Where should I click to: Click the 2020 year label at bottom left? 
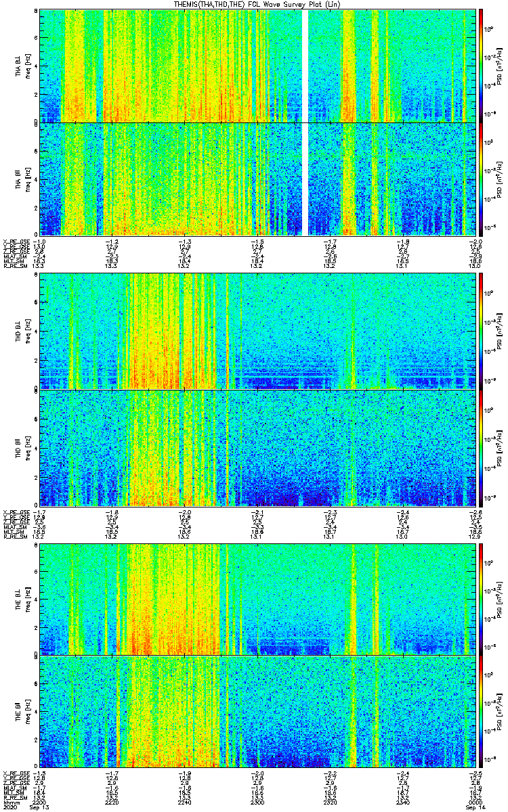[10, 807]
